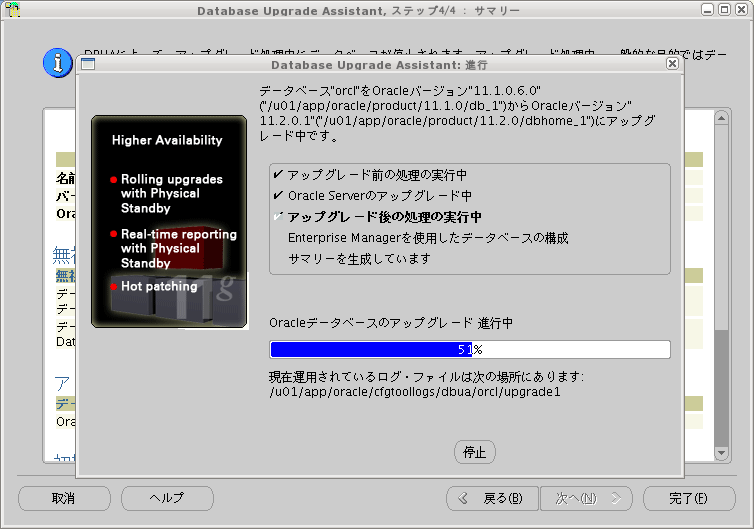Click the 取消 (Cancel) button
The image size is (754, 529).
tap(64, 498)
